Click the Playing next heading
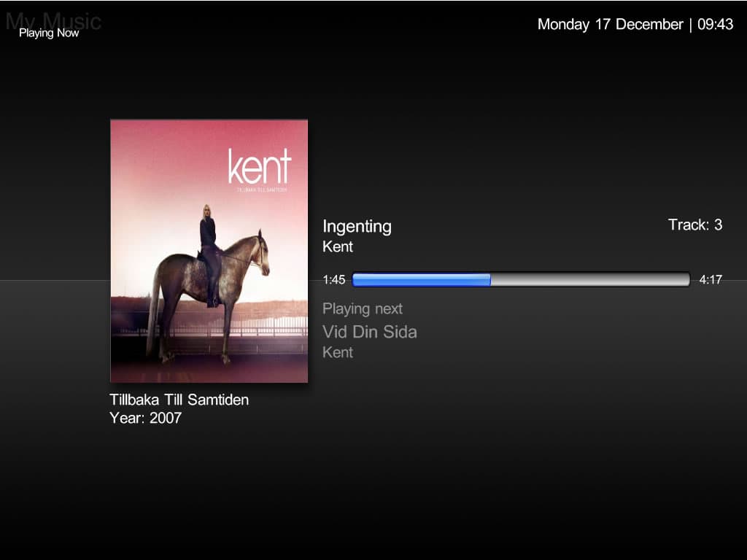The width and height of the screenshot is (747, 560). click(x=363, y=309)
